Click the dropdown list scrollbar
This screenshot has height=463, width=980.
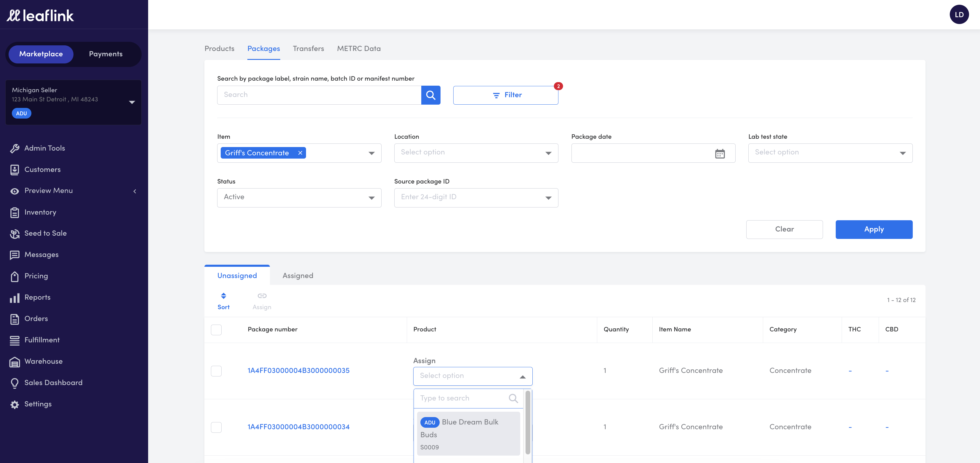click(527, 422)
